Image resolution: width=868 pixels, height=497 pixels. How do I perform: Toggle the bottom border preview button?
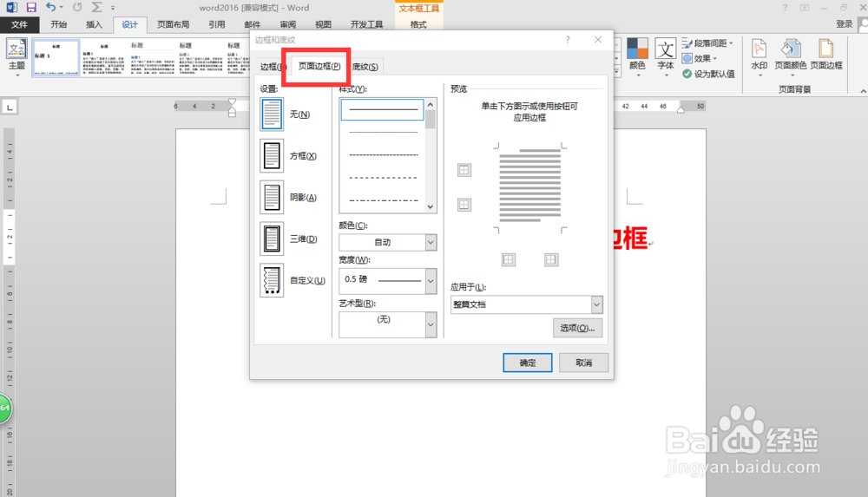(464, 205)
